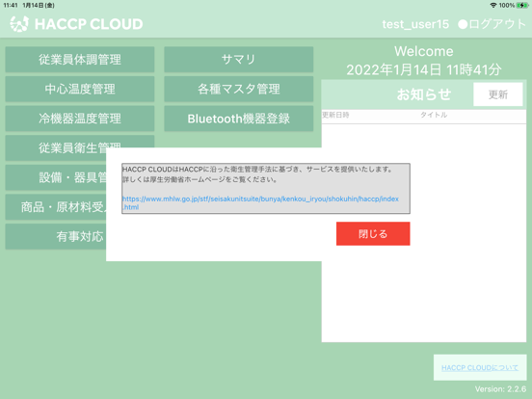Tap the battery charging icon

tap(522, 5)
